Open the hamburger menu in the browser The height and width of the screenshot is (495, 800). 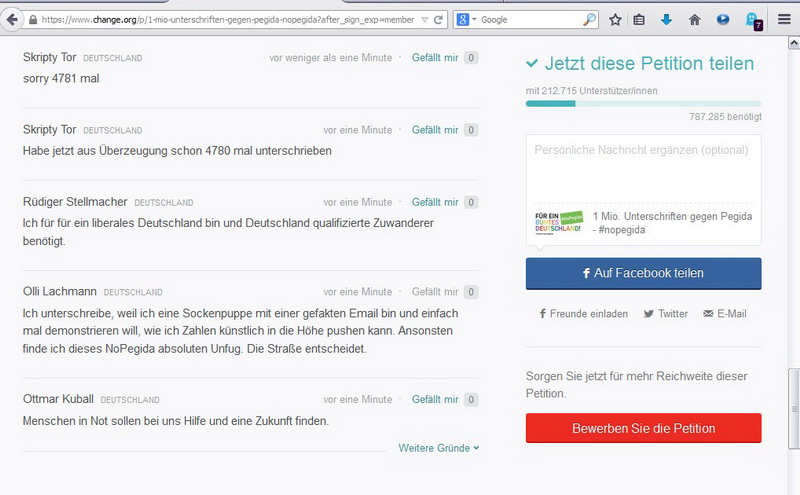784,20
